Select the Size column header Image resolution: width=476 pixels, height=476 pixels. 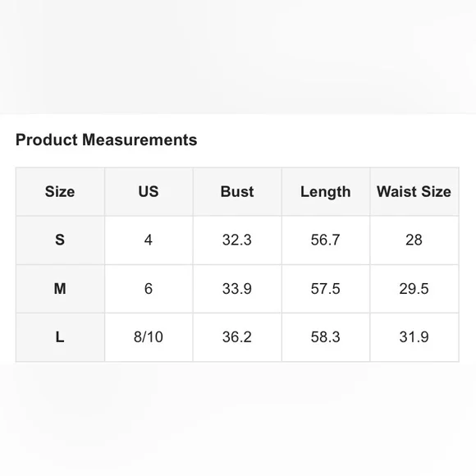click(60, 191)
